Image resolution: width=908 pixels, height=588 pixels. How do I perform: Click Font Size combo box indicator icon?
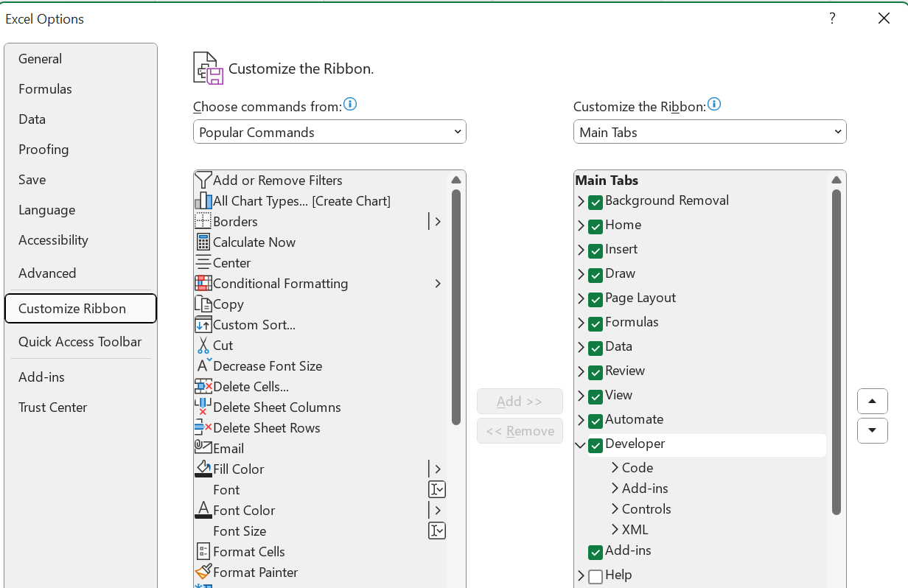pyautogui.click(x=437, y=531)
